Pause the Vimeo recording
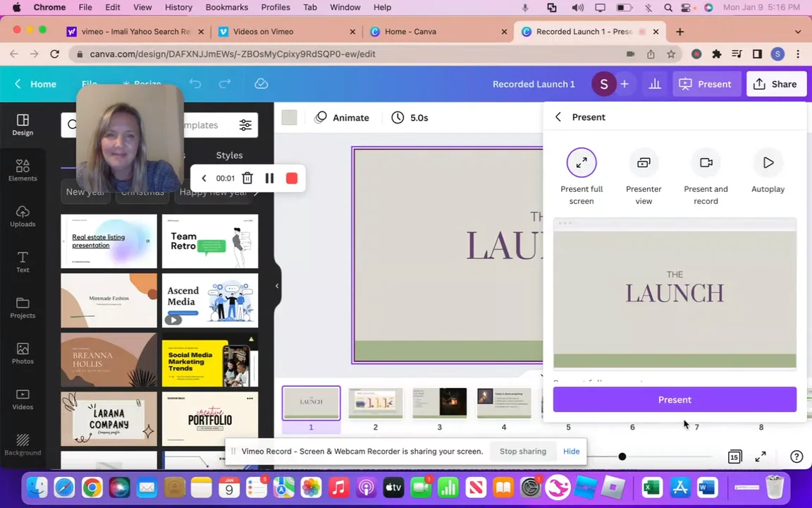 [x=269, y=179]
